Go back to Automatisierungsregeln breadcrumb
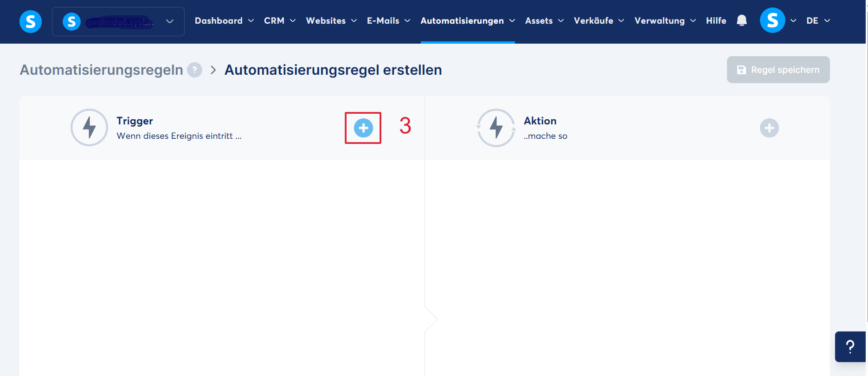Viewport: 868px width, 376px height. point(102,70)
